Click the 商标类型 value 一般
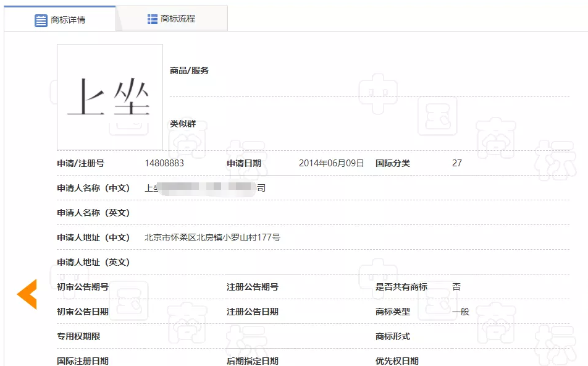Image resolution: width=588 pixels, height=366 pixels. pyautogui.click(x=461, y=312)
